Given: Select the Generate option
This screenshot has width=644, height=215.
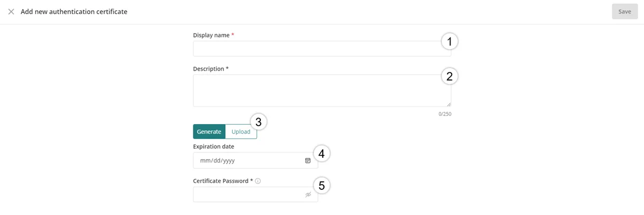Looking at the screenshot, I should pyautogui.click(x=209, y=132).
